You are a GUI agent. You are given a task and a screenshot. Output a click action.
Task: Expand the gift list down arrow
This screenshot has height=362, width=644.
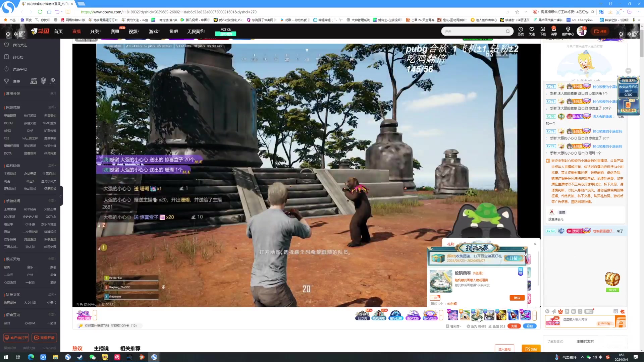[535, 315]
